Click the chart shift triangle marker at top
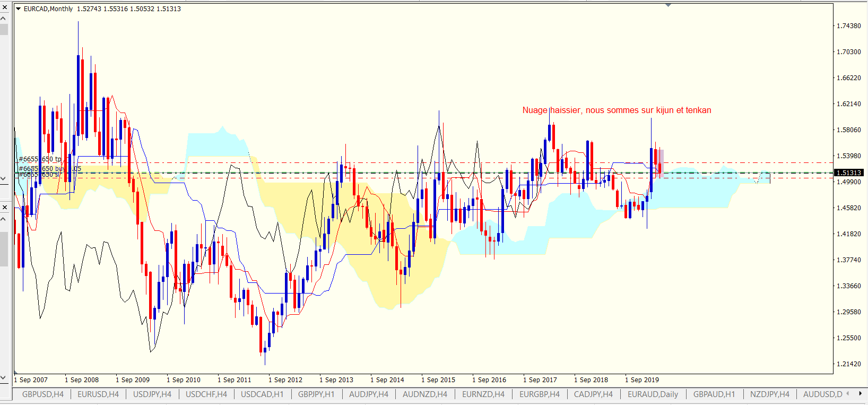 (668, 5)
